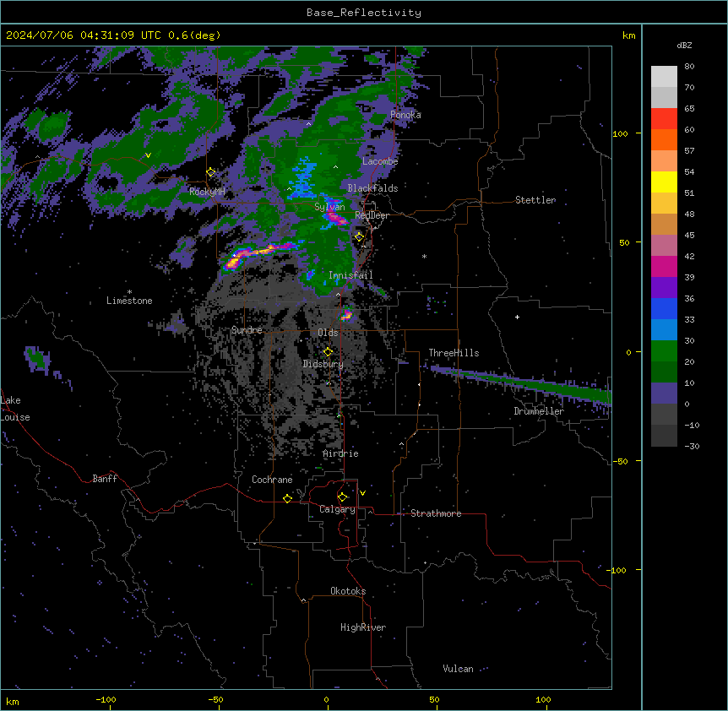This screenshot has height=711, width=728.
Task: Click the red 65 dBZ color swatch
Action: tap(664, 118)
